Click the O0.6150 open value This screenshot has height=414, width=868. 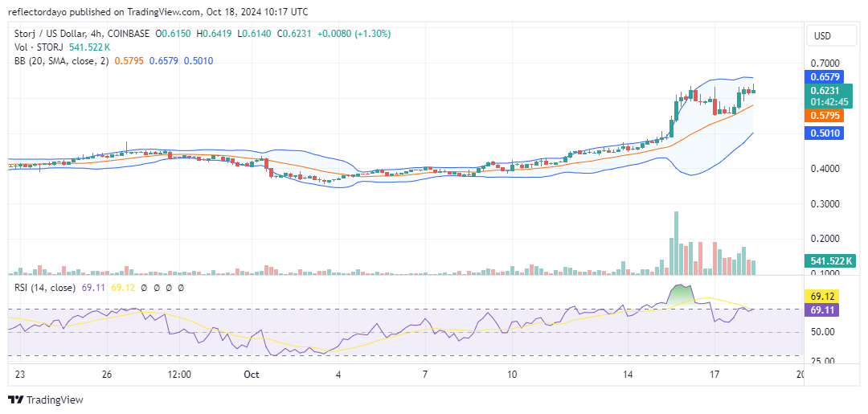coord(174,34)
